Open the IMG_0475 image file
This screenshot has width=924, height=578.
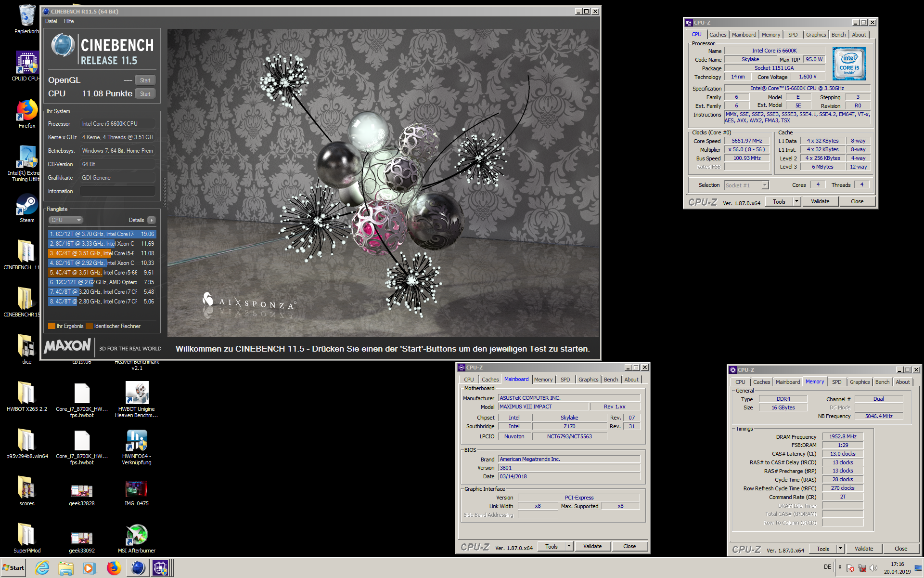(x=137, y=489)
